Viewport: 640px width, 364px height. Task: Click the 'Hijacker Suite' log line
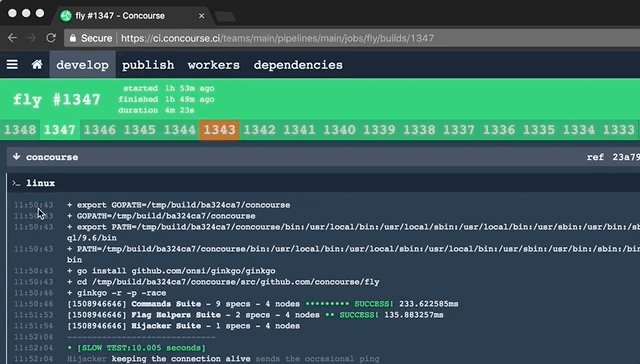pos(183,326)
